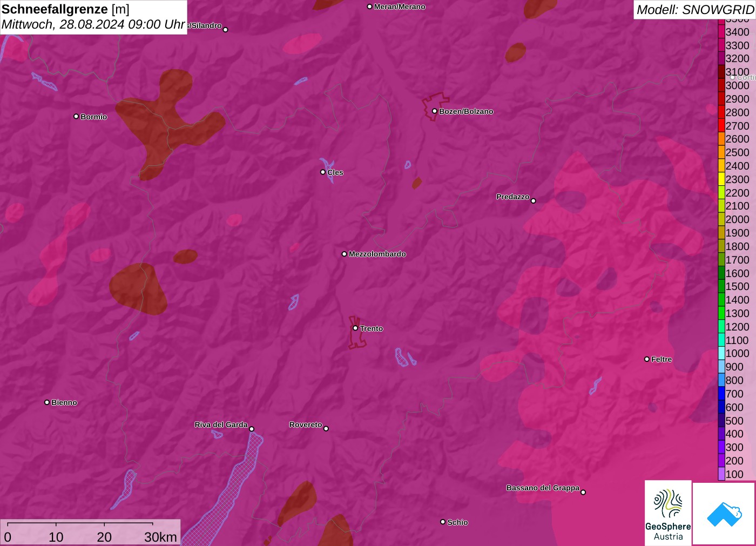Click the blue cloud-arrow logo
The height and width of the screenshot is (546, 756).
click(x=724, y=514)
